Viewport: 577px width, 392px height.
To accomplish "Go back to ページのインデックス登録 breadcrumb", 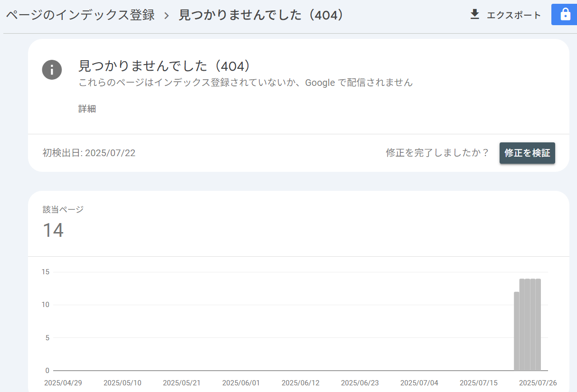I will (80, 15).
